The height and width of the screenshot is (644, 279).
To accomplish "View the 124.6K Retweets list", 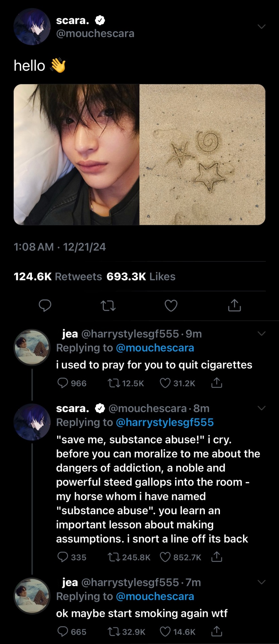I will point(58,276).
